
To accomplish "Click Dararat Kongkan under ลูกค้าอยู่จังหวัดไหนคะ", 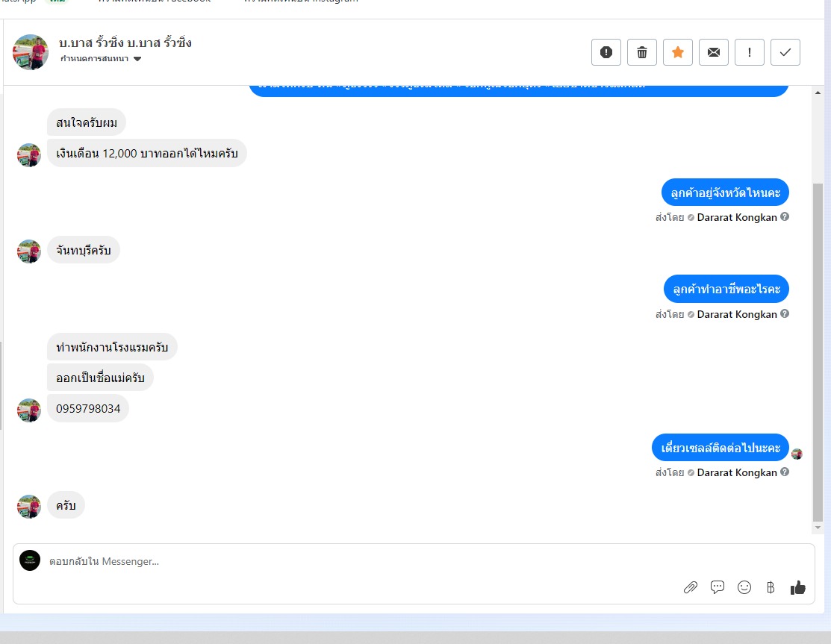I will (737, 217).
